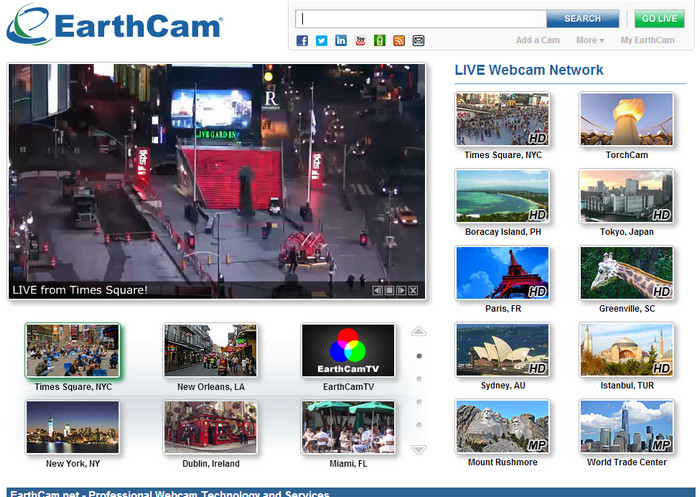Image resolution: width=700 pixels, height=497 pixels.
Task: Click into the search text field
Action: 422,18
